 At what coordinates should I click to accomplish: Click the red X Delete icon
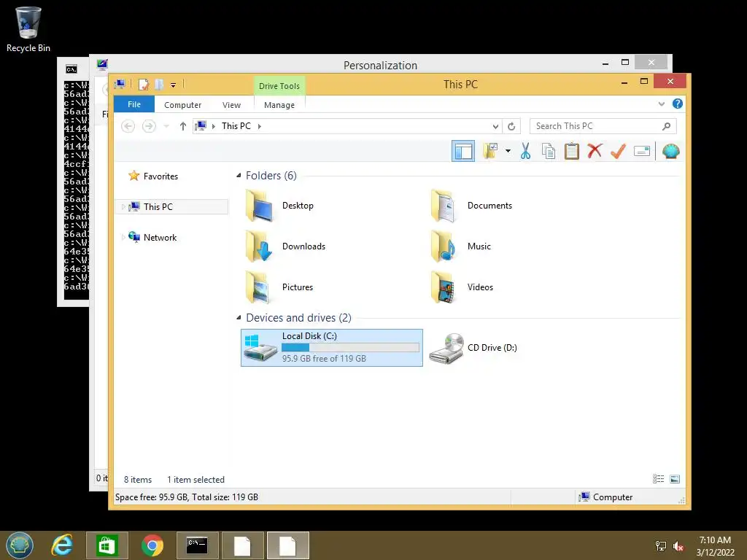tap(595, 152)
